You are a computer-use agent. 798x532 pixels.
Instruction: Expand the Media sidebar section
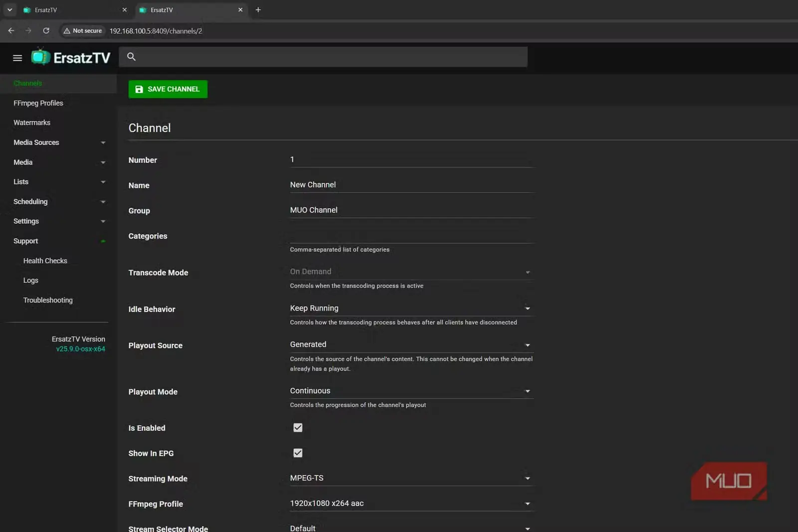(x=59, y=163)
